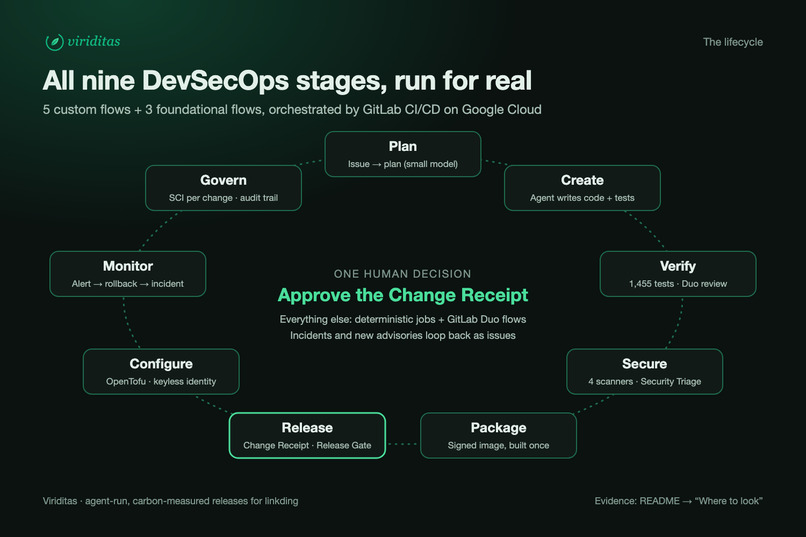Viewport: 806px width, 537px height.
Task: Click 'ONE HUMAN DECISION' label
Action: click(x=402, y=274)
